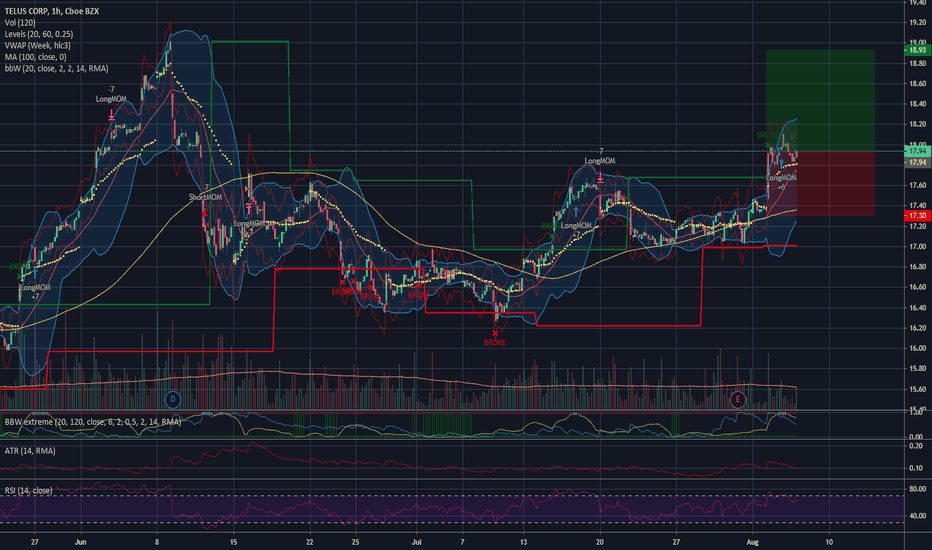
Task: Select the BBW extreme indicator pane label
Action: (x=93, y=422)
